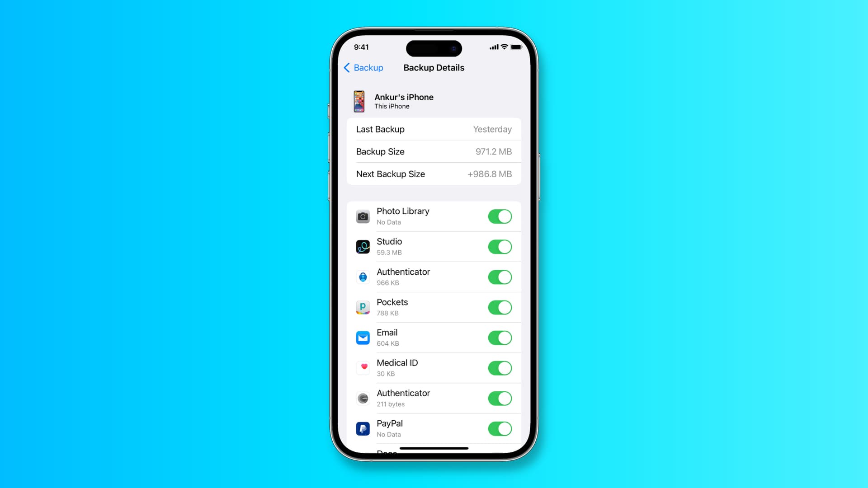Tap the Photo Library camera icon
Viewport: 868px width, 488px height.
[x=363, y=216]
